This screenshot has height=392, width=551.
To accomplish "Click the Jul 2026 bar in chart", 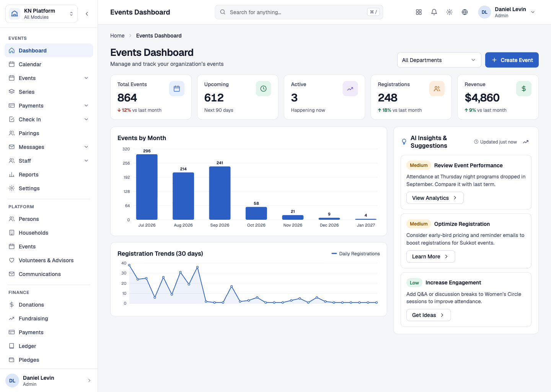I will point(147,187).
